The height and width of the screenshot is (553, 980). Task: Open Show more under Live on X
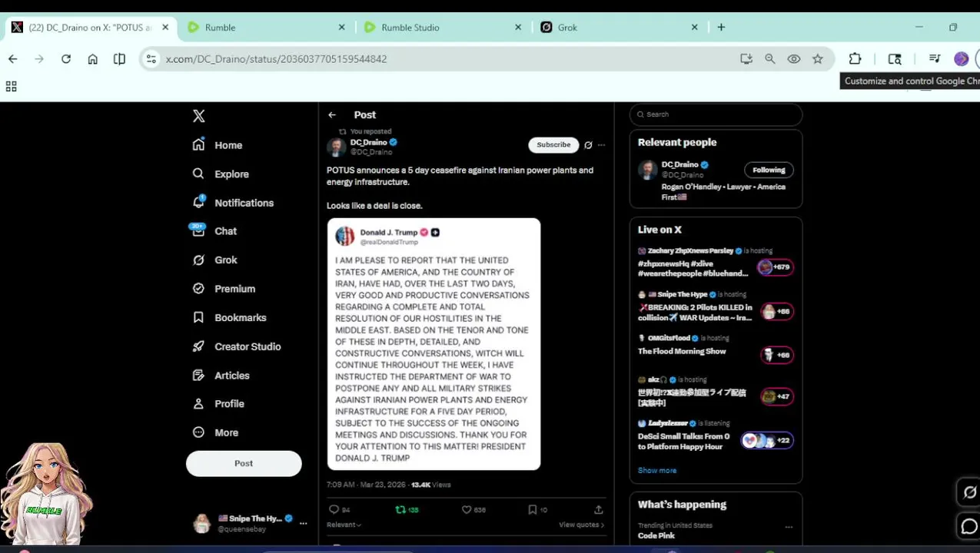point(657,470)
